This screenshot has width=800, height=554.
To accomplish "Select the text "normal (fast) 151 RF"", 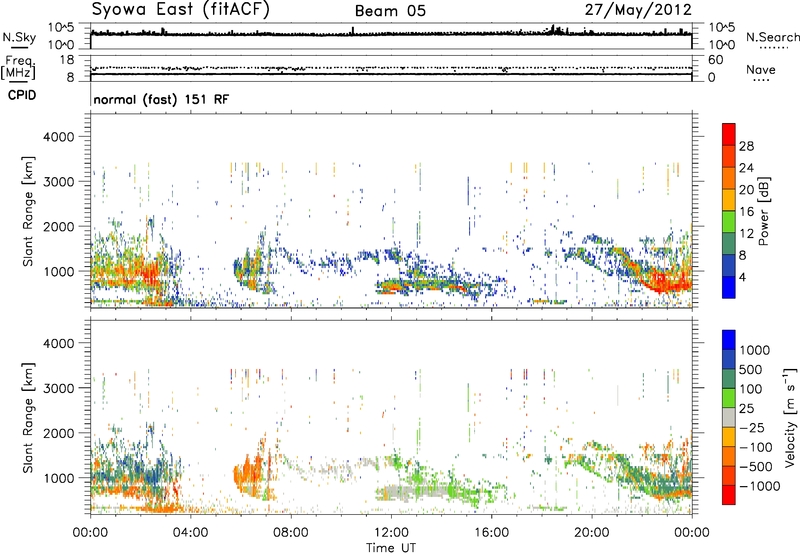I will 161,99.
